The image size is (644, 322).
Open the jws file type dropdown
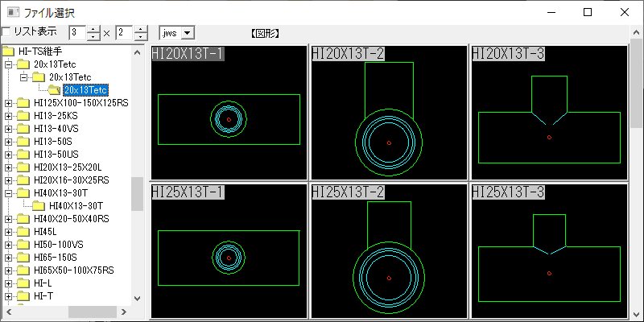pyautogui.click(x=188, y=33)
